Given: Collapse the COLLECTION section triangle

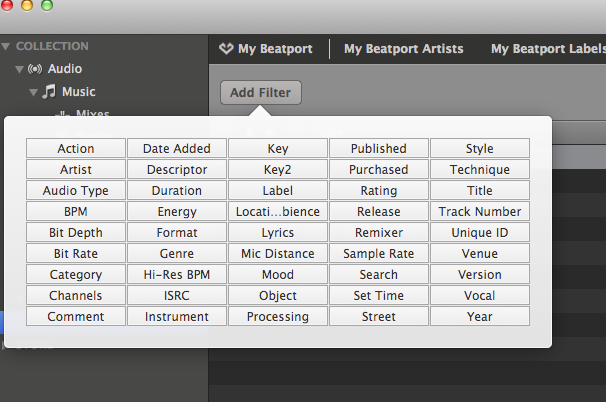Looking at the screenshot, I should coord(6,46).
